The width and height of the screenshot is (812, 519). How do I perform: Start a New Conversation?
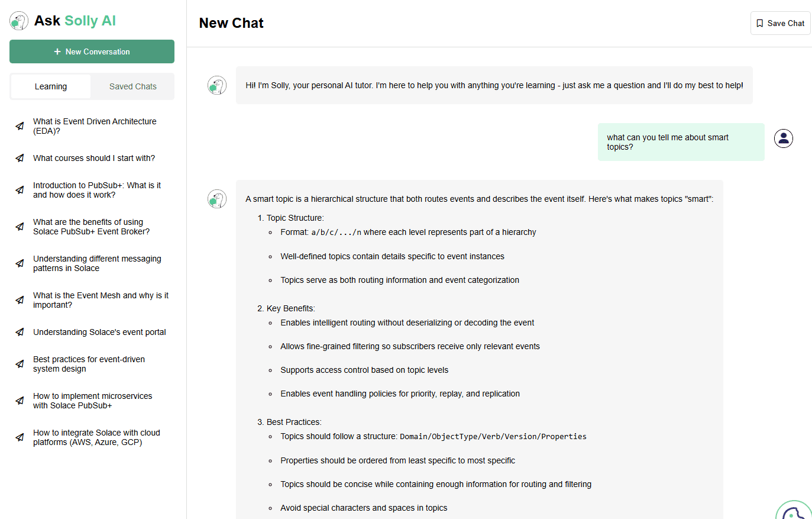tap(92, 51)
